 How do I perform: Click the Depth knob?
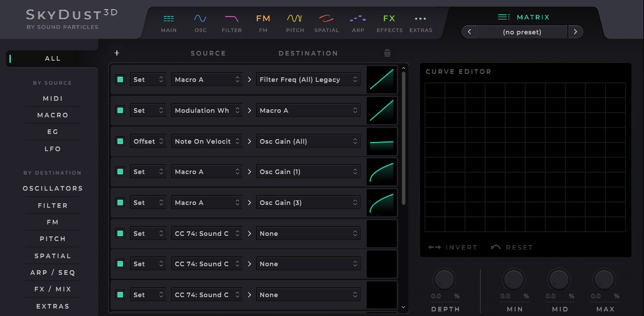pos(445,280)
